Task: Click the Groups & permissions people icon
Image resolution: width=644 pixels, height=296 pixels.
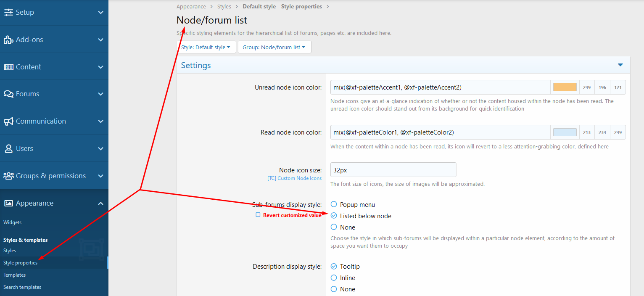Action: coord(8,176)
